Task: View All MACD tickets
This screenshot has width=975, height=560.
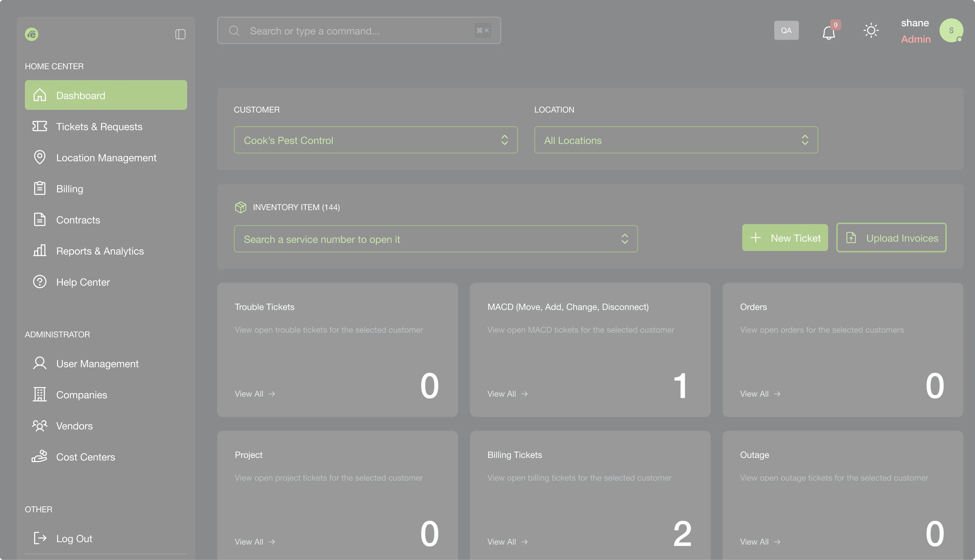Action: 508,394
